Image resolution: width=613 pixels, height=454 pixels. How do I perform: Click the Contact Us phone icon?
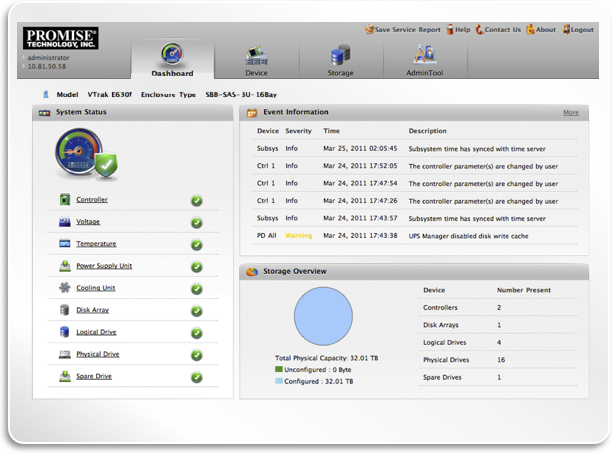point(480,29)
